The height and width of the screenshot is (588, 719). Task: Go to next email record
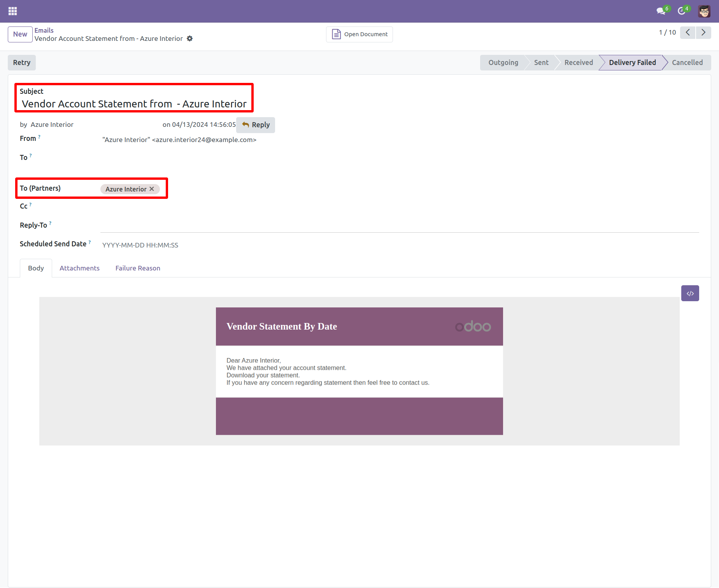(x=703, y=32)
